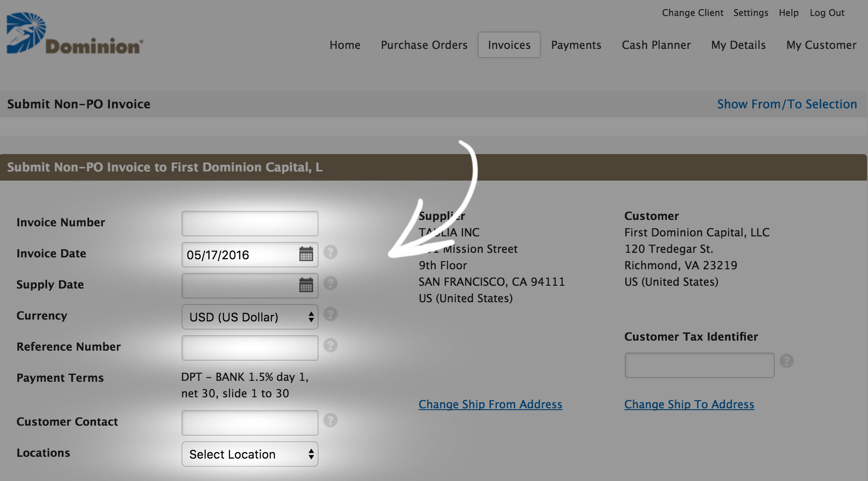Click the Help link
This screenshot has height=481, width=868.
click(x=788, y=13)
